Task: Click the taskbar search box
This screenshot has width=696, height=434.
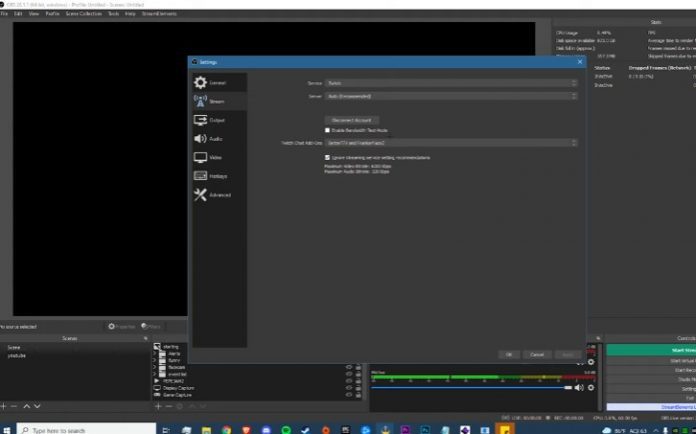Action: [87, 430]
